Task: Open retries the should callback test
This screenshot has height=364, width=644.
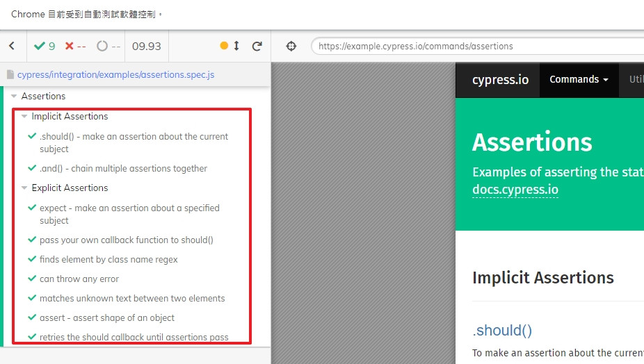Action: click(134, 337)
